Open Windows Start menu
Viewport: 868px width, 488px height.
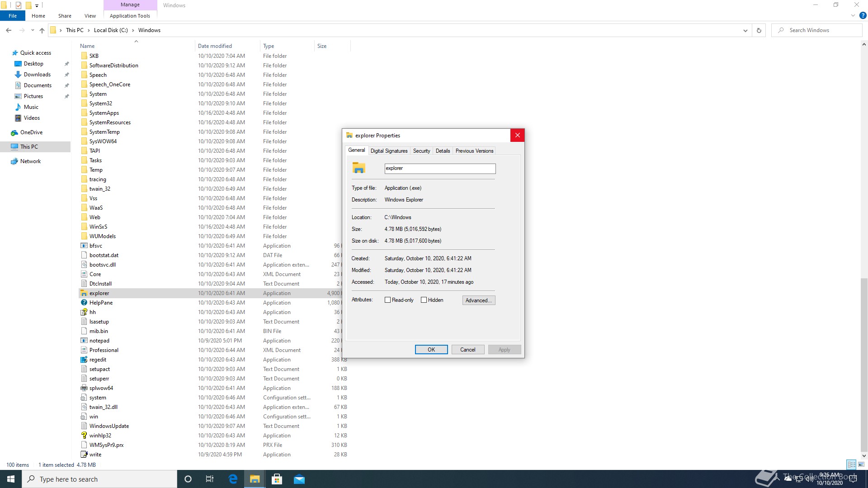click(11, 479)
